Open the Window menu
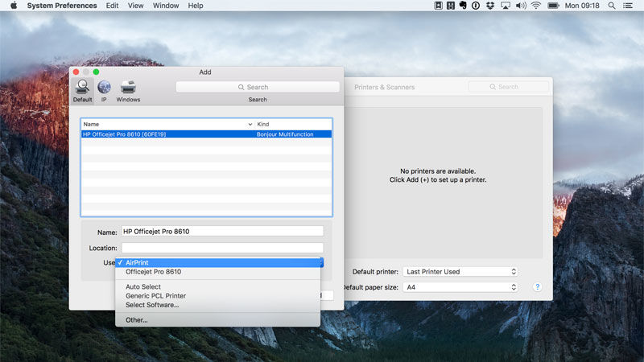This screenshot has height=362, width=644. coord(166,6)
